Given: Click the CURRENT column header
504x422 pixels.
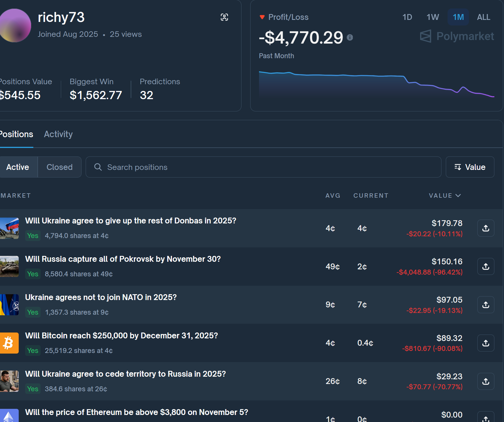Looking at the screenshot, I should click(371, 196).
